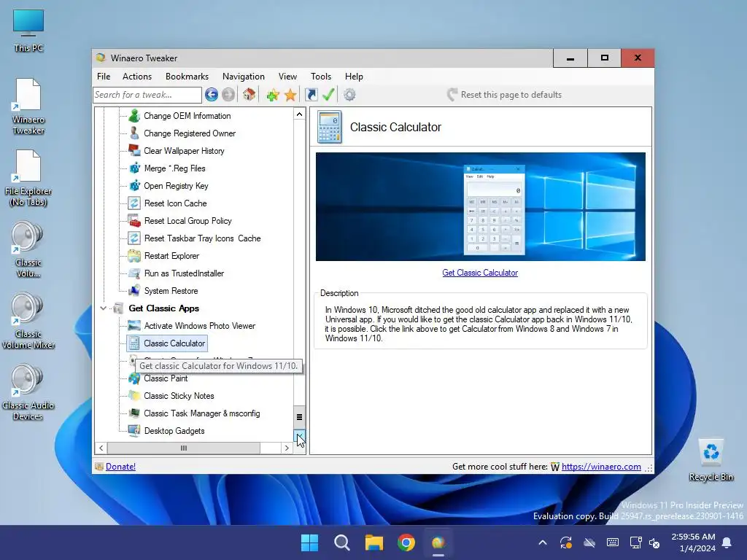The width and height of the screenshot is (747, 560).
Task: Open File Explorer from taskbar
Action: (374, 542)
